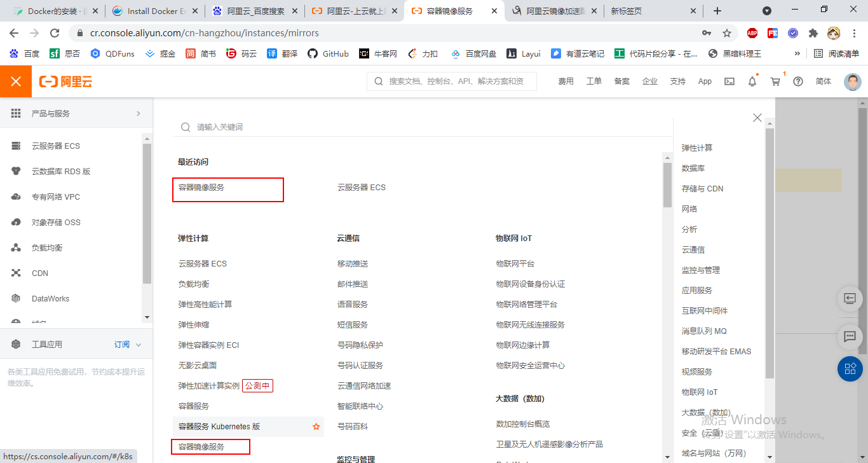868x463 pixels.
Task: Expand 产品与服务 chevron
Action: pyautogui.click(x=139, y=114)
